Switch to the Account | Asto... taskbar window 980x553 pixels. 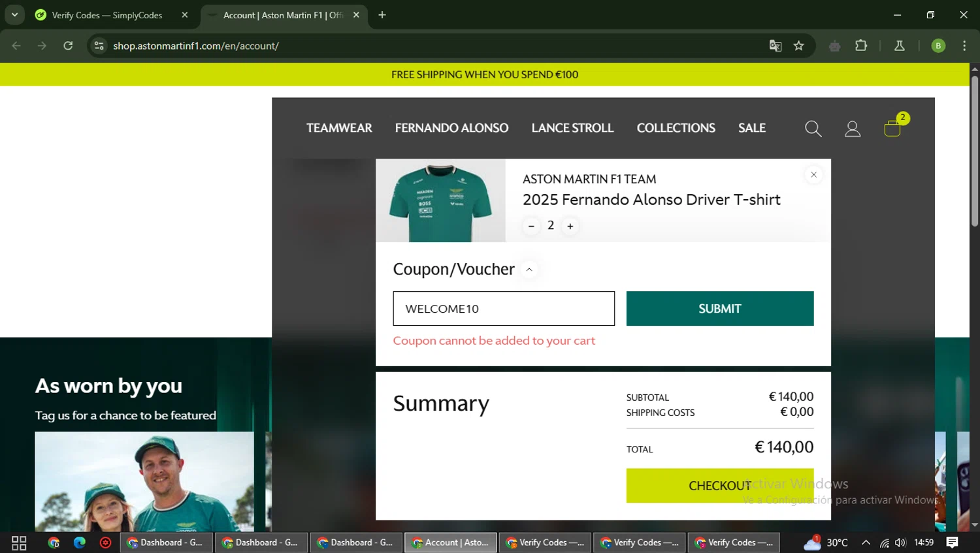[451, 543]
